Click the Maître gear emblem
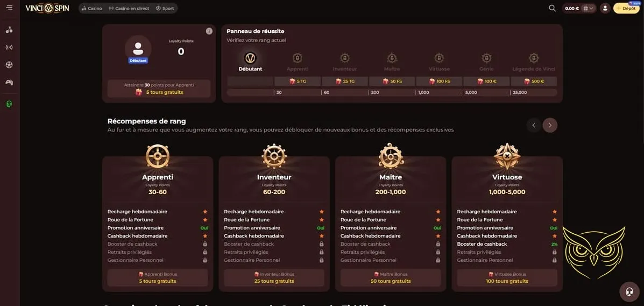This screenshot has height=306, width=644. 391,156
